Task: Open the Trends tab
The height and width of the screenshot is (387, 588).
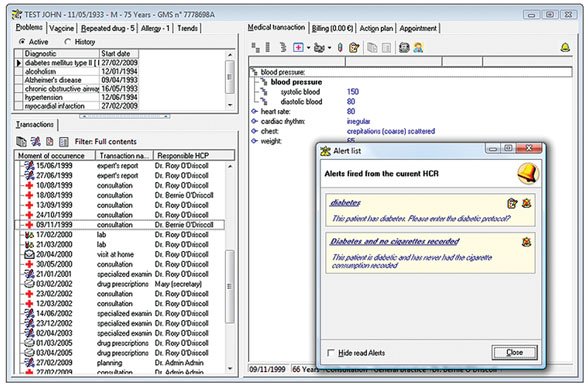Action: click(187, 28)
